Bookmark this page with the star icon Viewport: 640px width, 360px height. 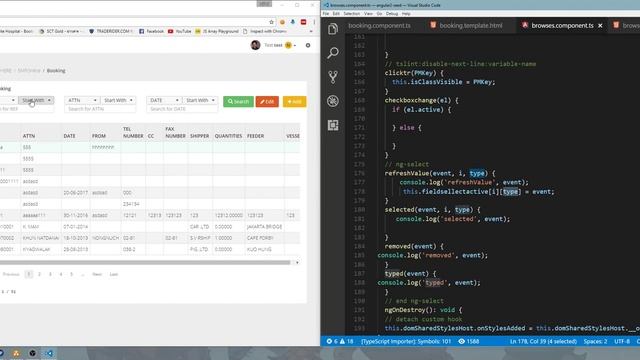click(x=271, y=22)
